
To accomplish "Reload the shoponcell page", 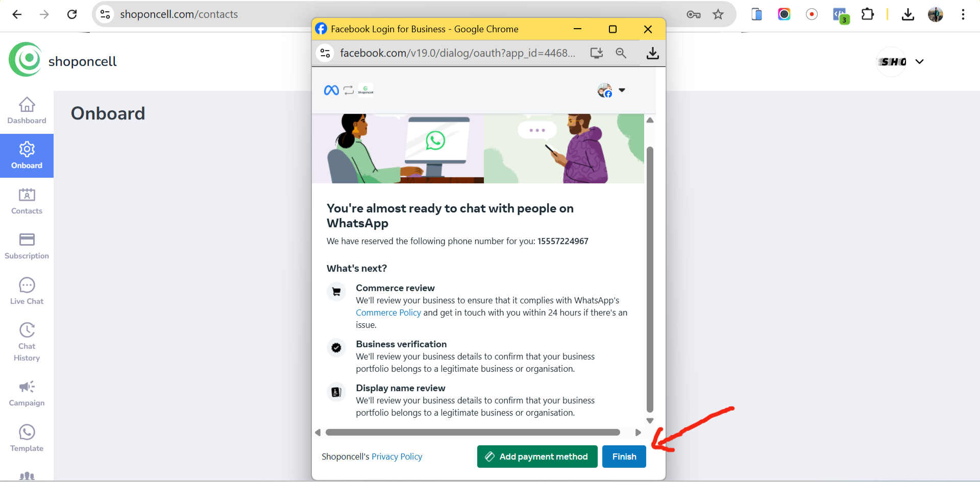I will tap(72, 14).
